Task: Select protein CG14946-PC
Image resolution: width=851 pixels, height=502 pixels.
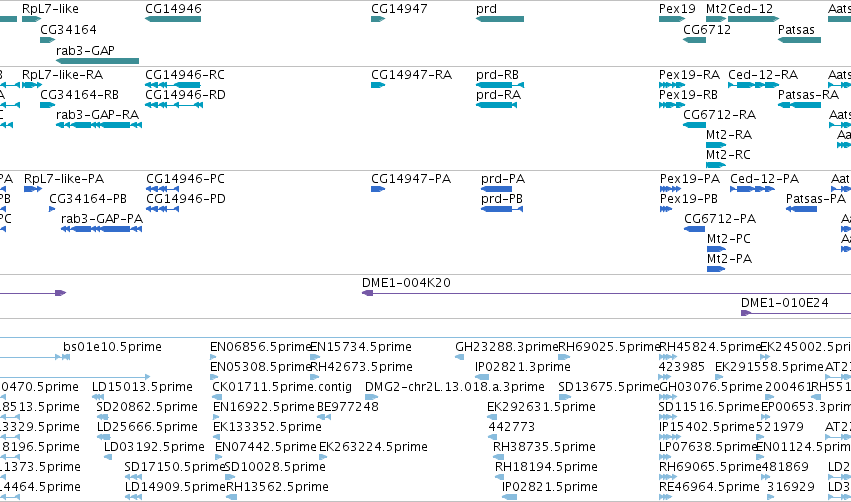Action: click(x=162, y=189)
